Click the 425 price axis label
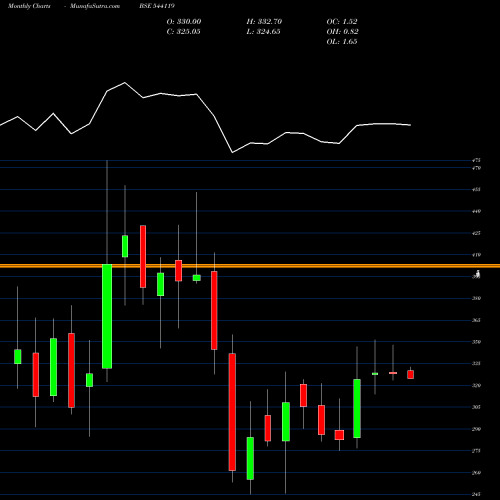This screenshot has height=500, width=500. point(476,233)
